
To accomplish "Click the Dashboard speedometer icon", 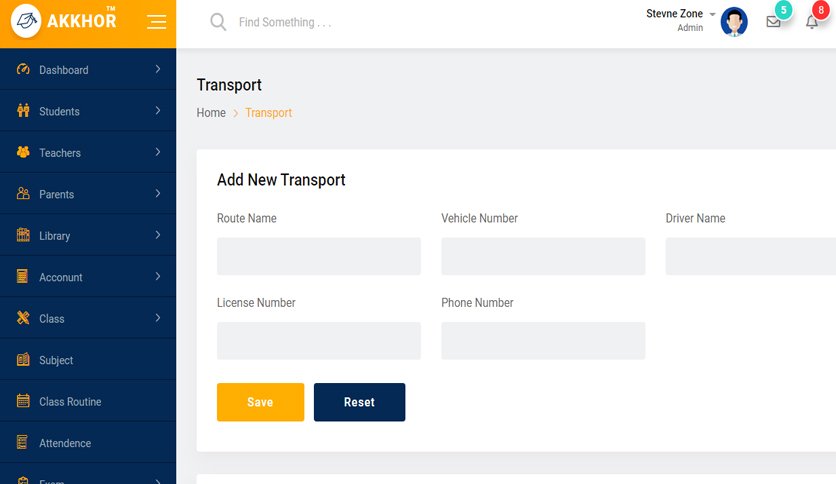I will pyautogui.click(x=23, y=69).
